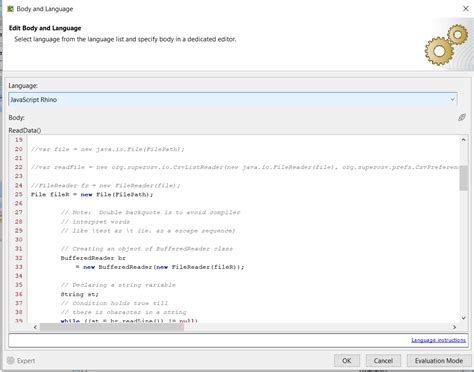
Task: Click line 25 'File fileR = new File(FilePath);'
Action: pyautogui.click(x=92, y=195)
